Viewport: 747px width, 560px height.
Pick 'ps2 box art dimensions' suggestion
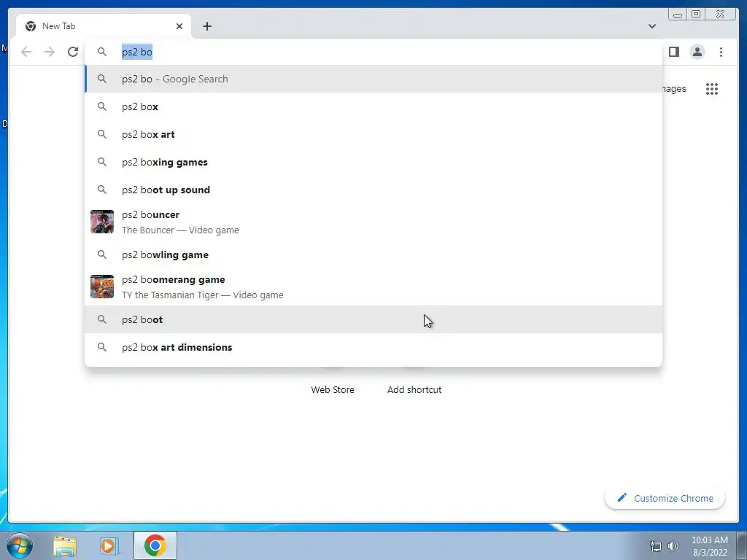[373, 347]
